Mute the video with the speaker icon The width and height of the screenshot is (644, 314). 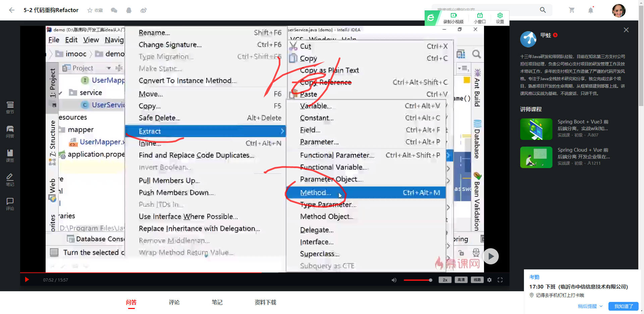394,280
